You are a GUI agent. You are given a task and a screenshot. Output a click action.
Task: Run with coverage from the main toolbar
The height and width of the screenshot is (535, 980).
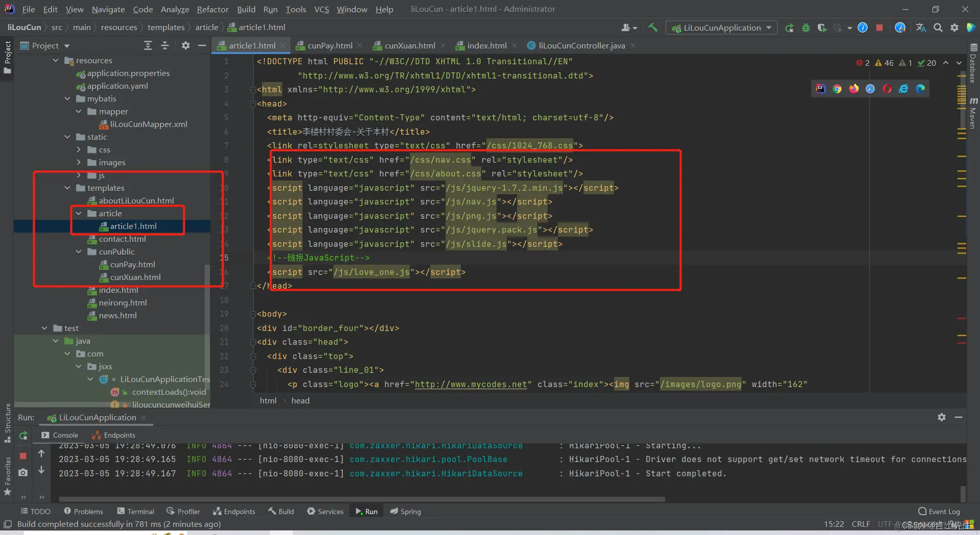(822, 28)
